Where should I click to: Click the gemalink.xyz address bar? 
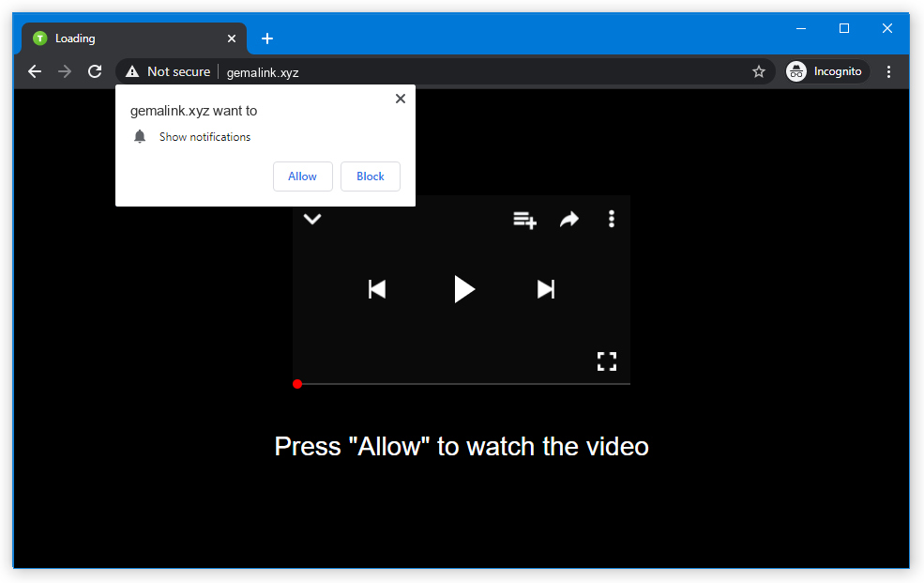469,71
